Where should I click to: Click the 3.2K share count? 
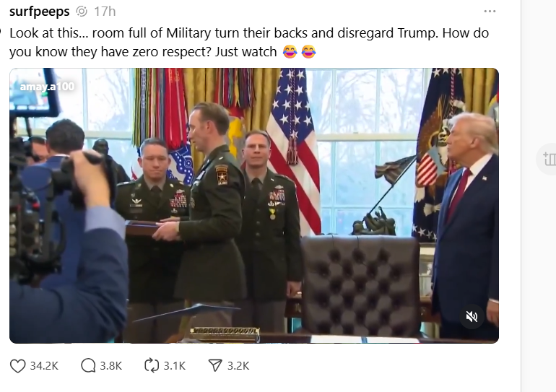[238, 366]
